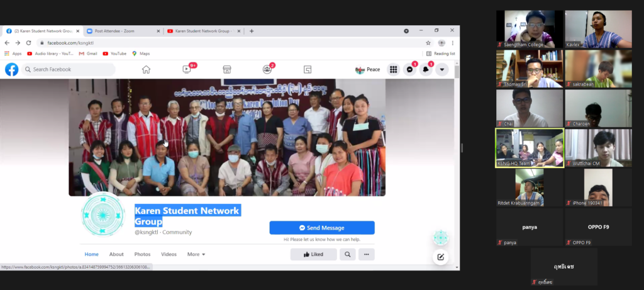Screen dimensions: 644x290
Task: Open the Marketplace icon
Action: pos(226,69)
